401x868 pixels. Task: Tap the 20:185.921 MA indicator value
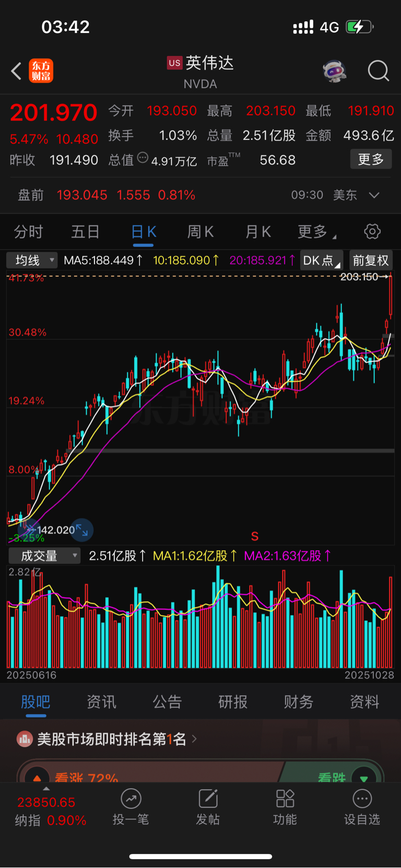click(263, 260)
